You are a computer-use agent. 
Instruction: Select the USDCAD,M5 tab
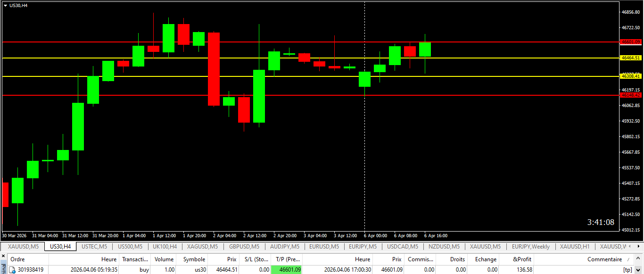(x=403, y=246)
